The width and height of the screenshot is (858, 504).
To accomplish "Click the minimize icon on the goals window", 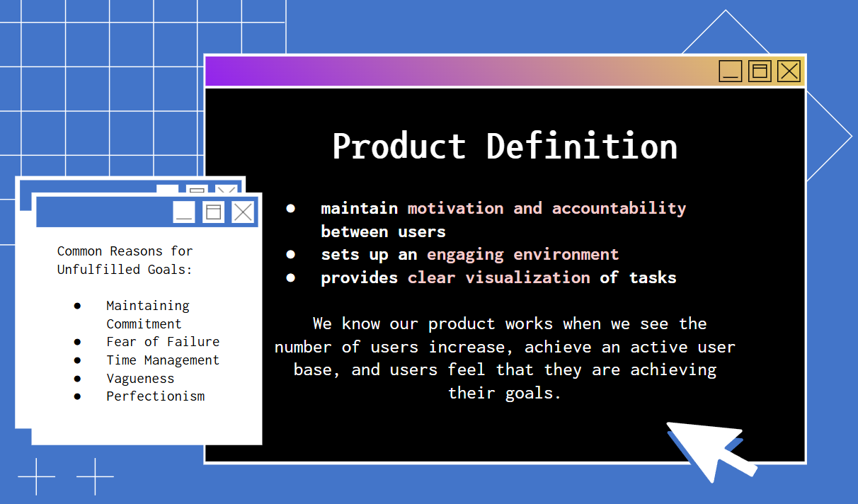I will tap(184, 212).
